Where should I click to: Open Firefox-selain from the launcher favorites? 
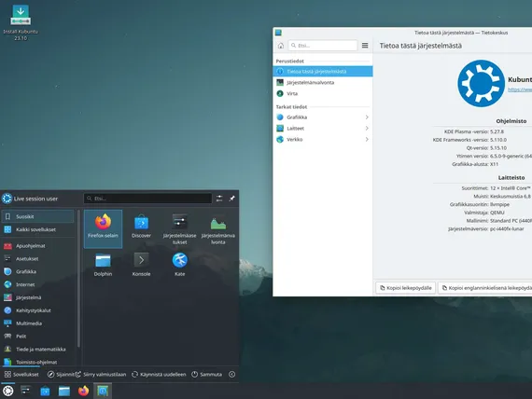[103, 228]
